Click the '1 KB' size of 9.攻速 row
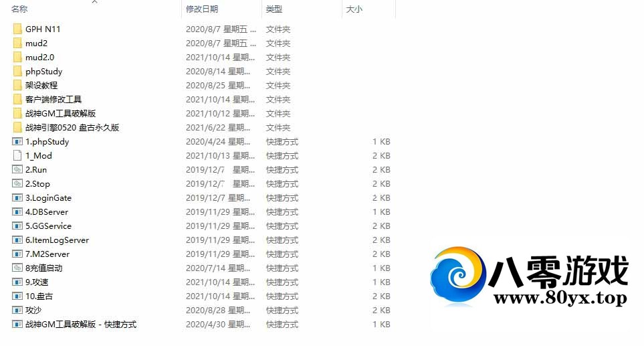The image size is (644, 346). click(381, 282)
